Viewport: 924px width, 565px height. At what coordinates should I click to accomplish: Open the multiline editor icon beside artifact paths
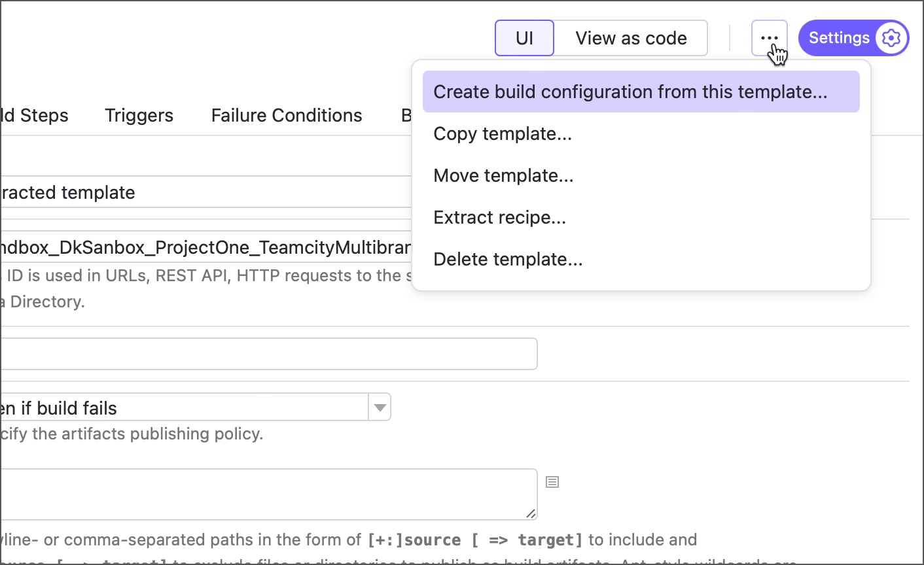pos(552,482)
